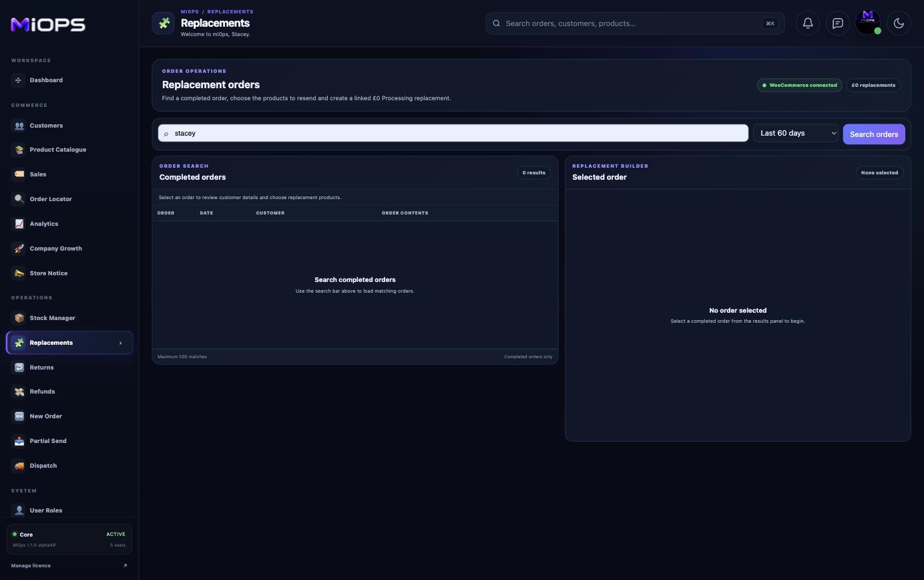
Task: Click the Store Notice megaphone icon
Action: tap(19, 273)
